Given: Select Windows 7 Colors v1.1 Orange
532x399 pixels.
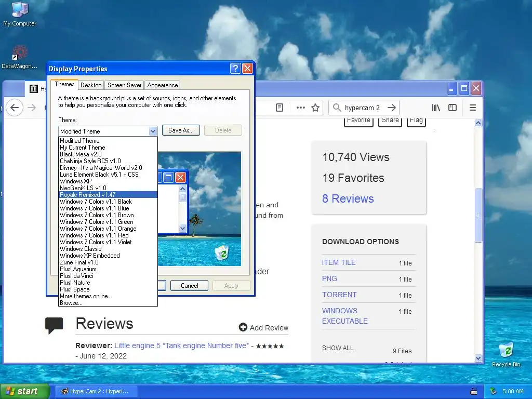Looking at the screenshot, I should [x=108, y=229].
